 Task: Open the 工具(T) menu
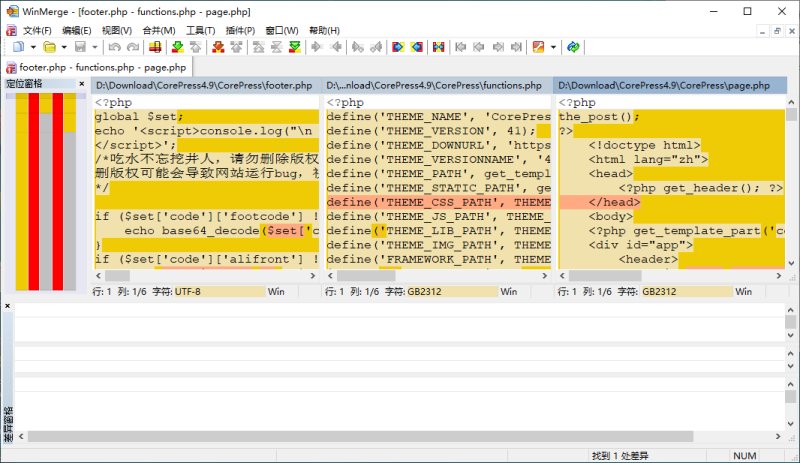pos(201,30)
